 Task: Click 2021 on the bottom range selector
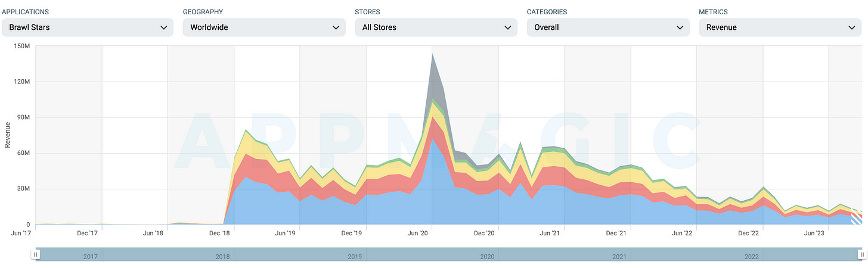(619, 257)
